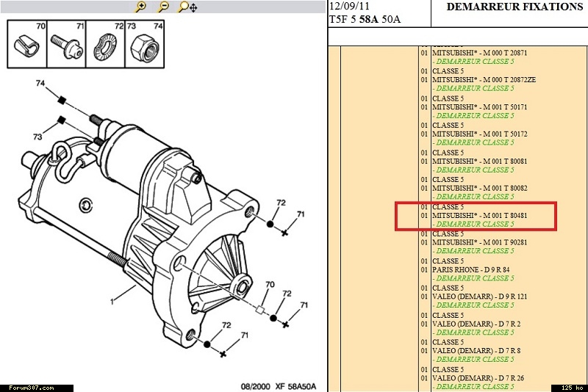Click the DEMARREUR FIXATIONS header

tap(514, 7)
